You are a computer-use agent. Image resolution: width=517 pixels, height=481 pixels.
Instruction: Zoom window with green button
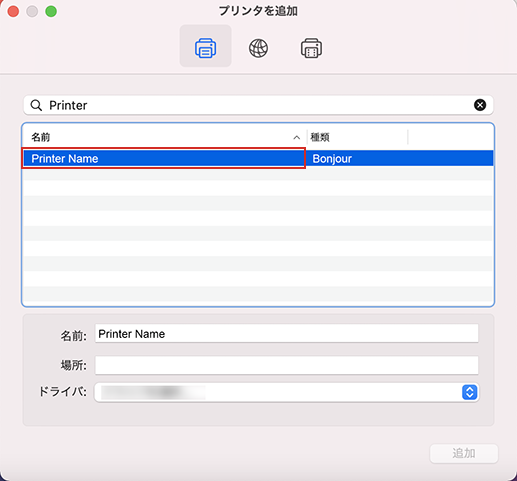coord(51,11)
